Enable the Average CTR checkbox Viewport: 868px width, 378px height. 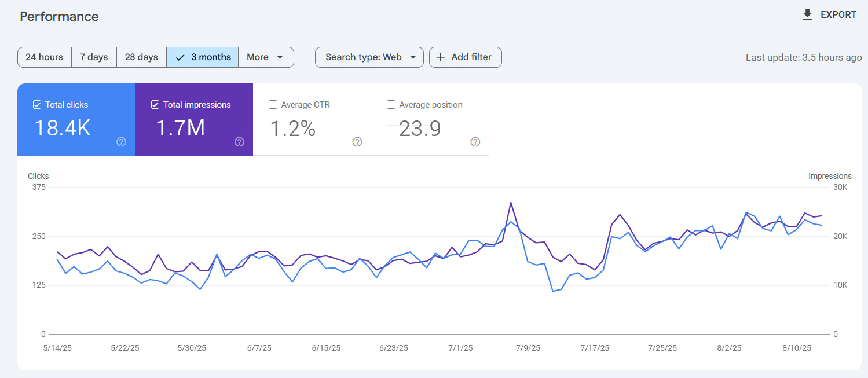(x=273, y=105)
